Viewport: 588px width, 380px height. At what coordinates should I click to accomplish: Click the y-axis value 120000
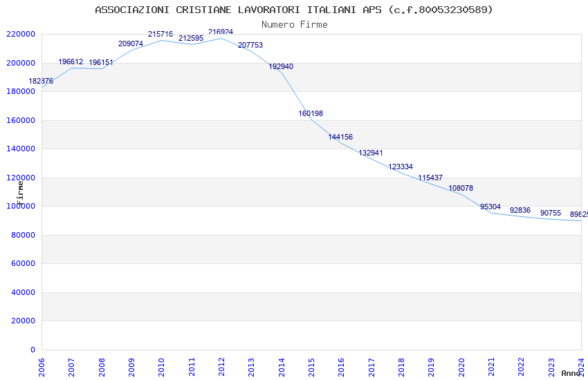[x=21, y=178]
